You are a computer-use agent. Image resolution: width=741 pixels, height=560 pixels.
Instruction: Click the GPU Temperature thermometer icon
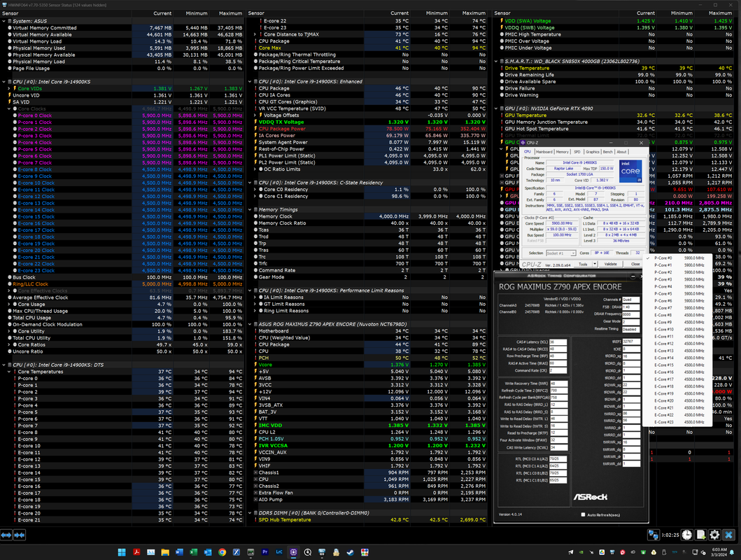[502, 115]
